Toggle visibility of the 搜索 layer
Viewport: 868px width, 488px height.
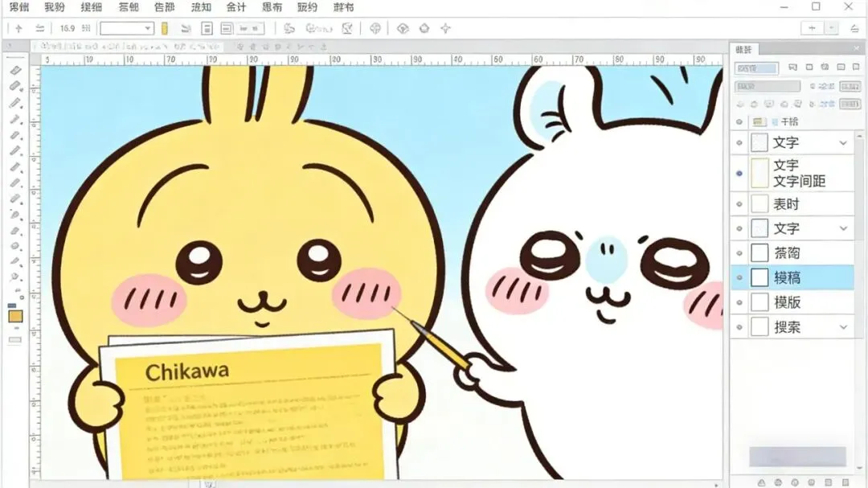pyautogui.click(x=739, y=327)
